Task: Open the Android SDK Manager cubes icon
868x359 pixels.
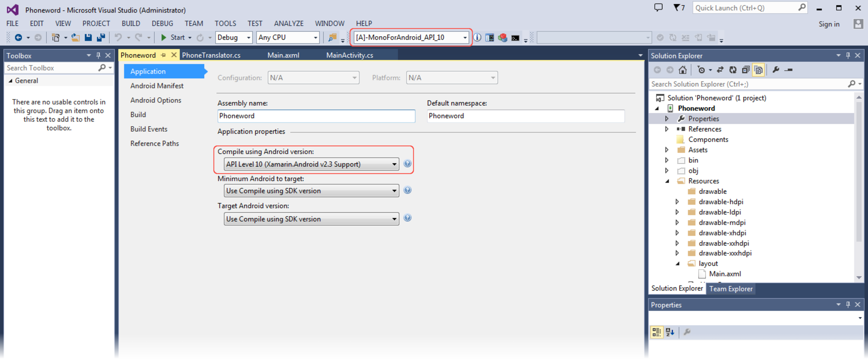Action: click(x=502, y=37)
